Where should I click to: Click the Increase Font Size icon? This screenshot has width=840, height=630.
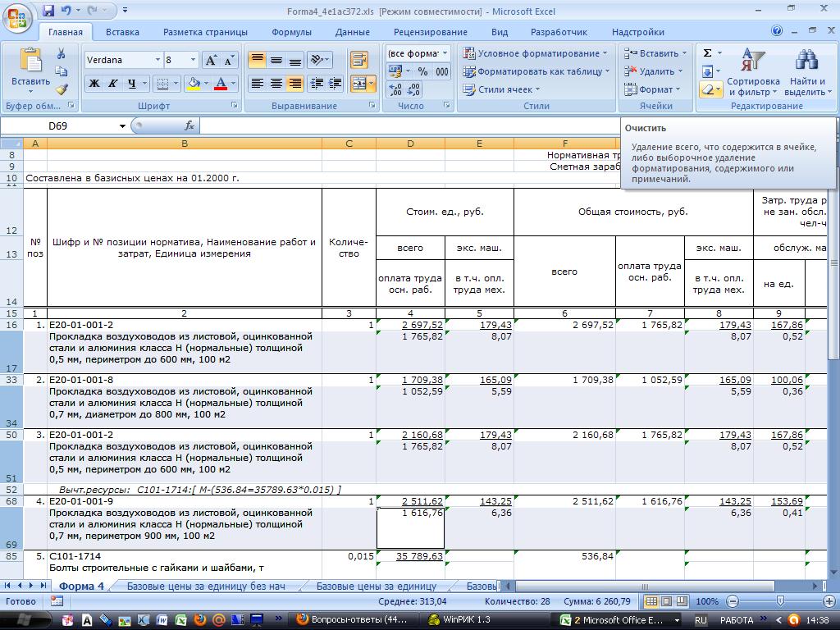coord(211,61)
